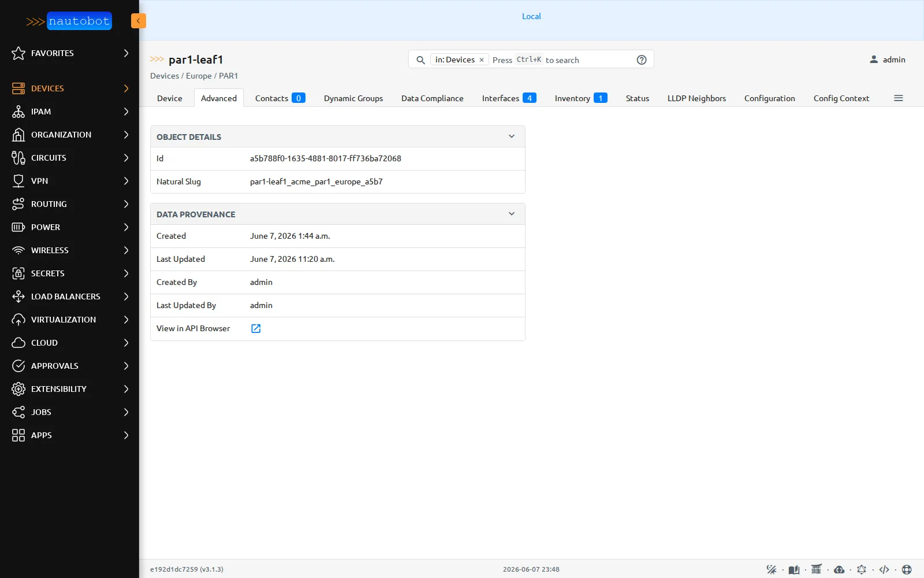Open View in API Browser link icon
The width and height of the screenshot is (924, 578).
[256, 328]
